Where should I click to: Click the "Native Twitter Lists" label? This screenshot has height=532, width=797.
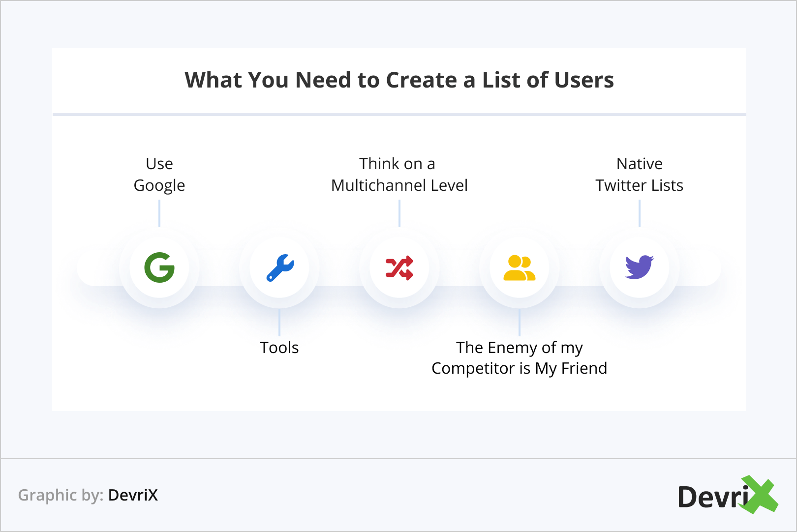pyautogui.click(x=639, y=175)
